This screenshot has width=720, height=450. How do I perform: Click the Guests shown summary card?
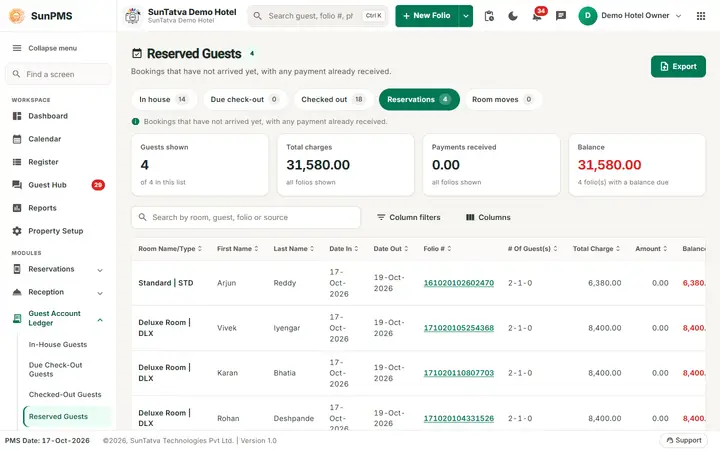[200, 165]
